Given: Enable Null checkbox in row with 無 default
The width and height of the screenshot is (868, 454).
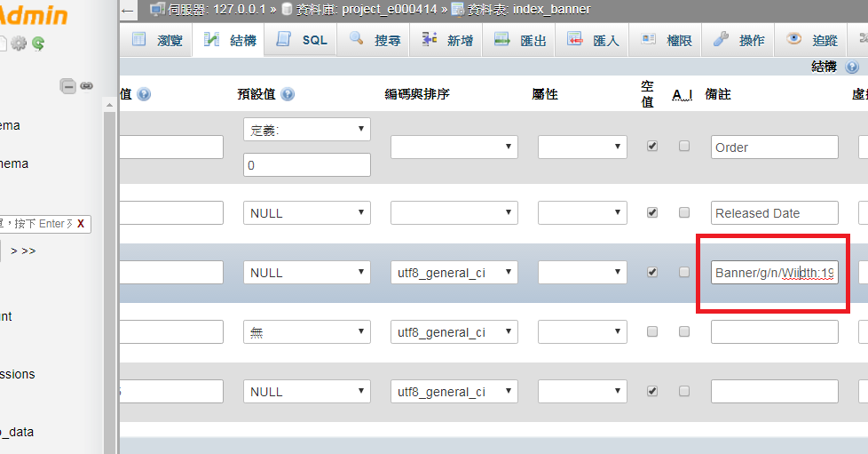Looking at the screenshot, I should coord(652,331).
